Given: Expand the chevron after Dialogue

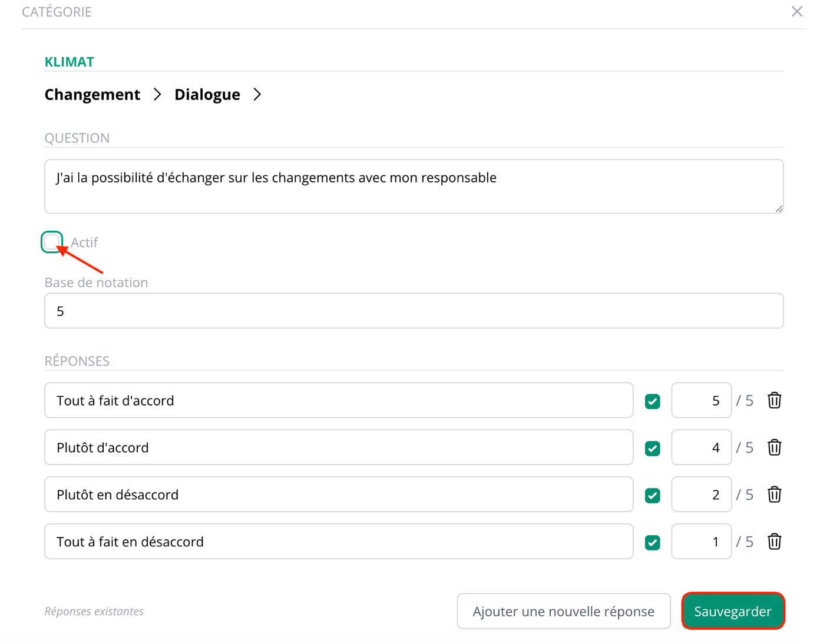Looking at the screenshot, I should tap(257, 94).
